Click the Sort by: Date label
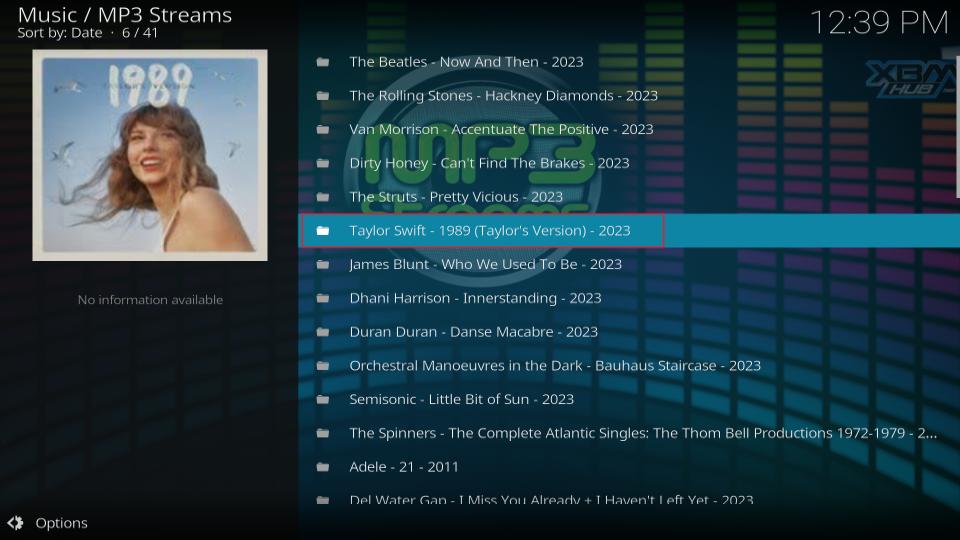 tap(60, 33)
